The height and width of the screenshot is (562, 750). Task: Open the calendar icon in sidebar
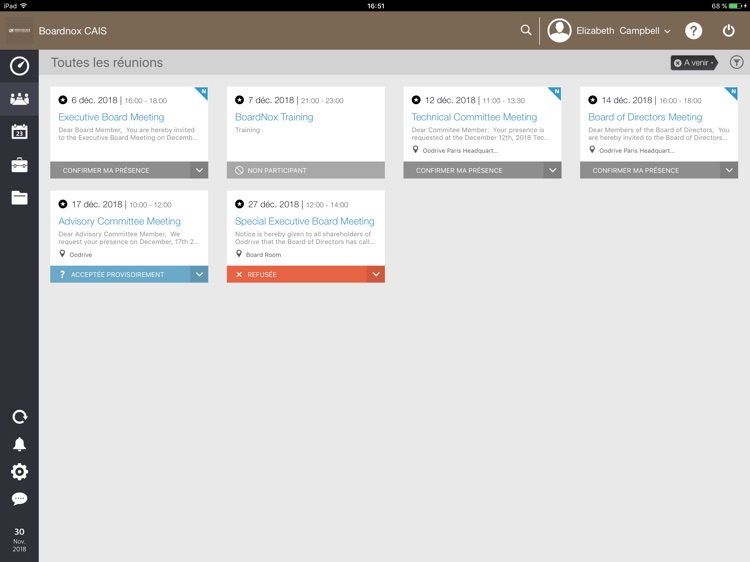[19, 132]
